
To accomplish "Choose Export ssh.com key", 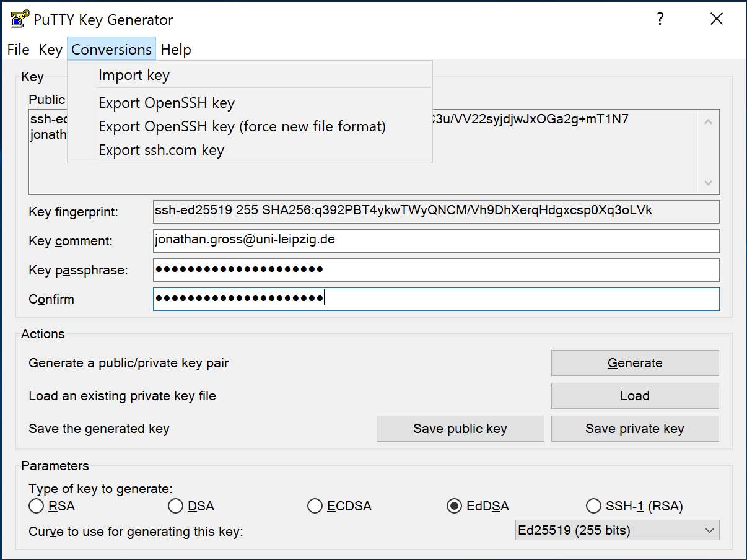I will pos(250,150).
